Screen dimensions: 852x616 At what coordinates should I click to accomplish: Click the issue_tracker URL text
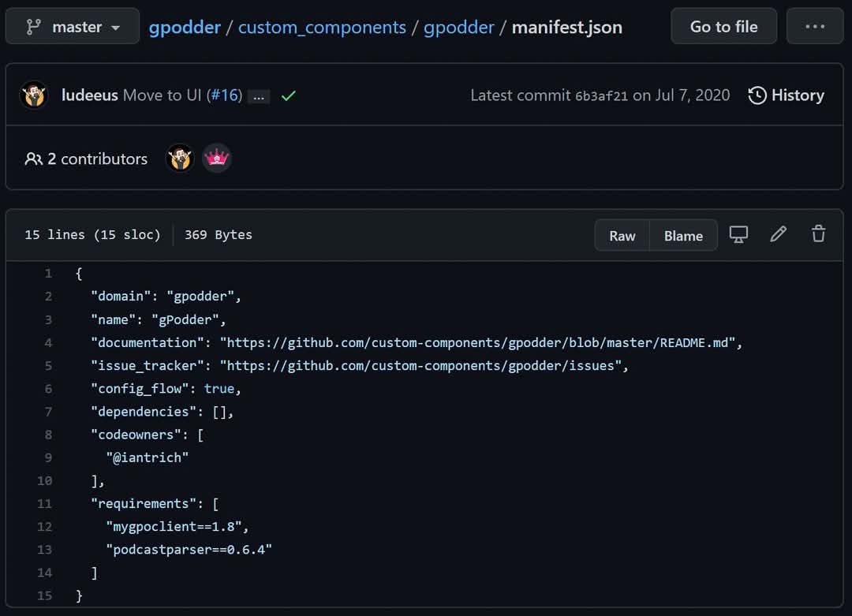pyautogui.click(x=421, y=366)
